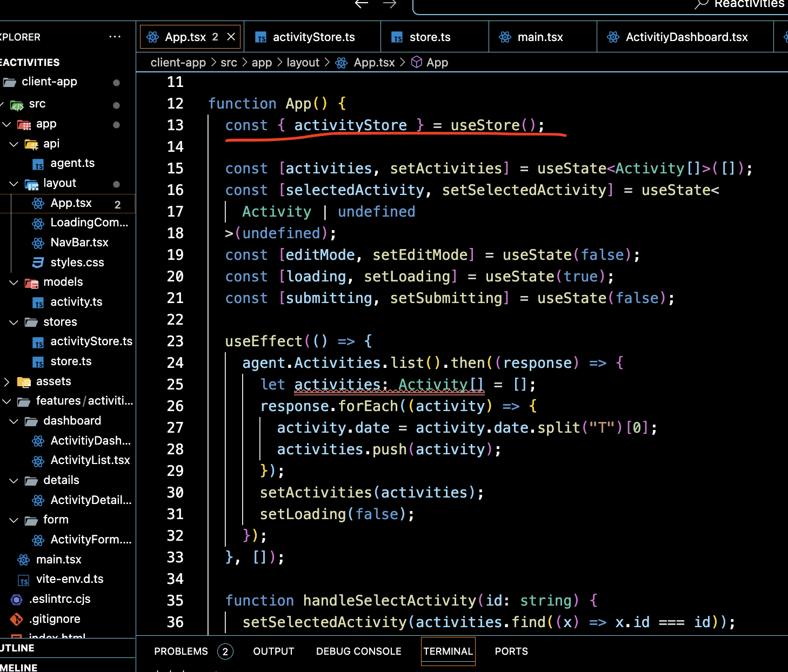The image size is (788, 672).
Task: Open the OUTPUT panel tab
Action: [x=273, y=651]
